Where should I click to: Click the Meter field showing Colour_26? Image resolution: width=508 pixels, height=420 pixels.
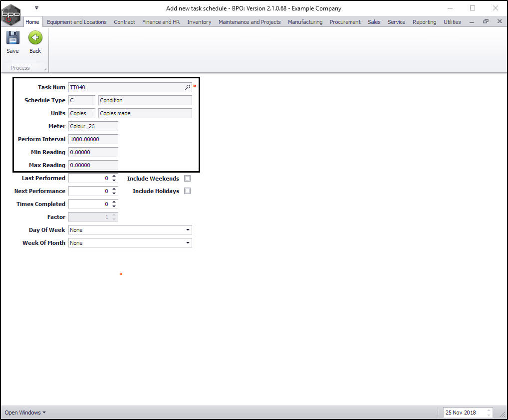click(93, 126)
